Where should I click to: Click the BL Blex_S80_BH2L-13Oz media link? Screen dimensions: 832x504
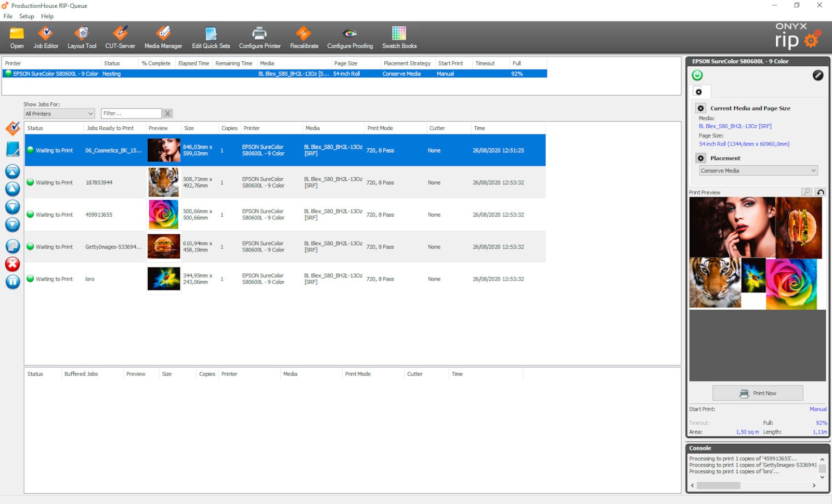735,126
